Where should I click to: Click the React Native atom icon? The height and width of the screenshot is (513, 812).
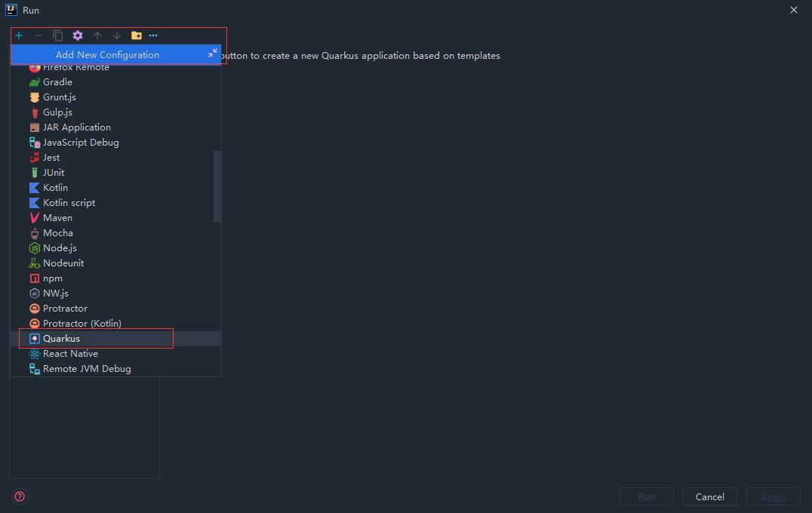[x=34, y=354]
